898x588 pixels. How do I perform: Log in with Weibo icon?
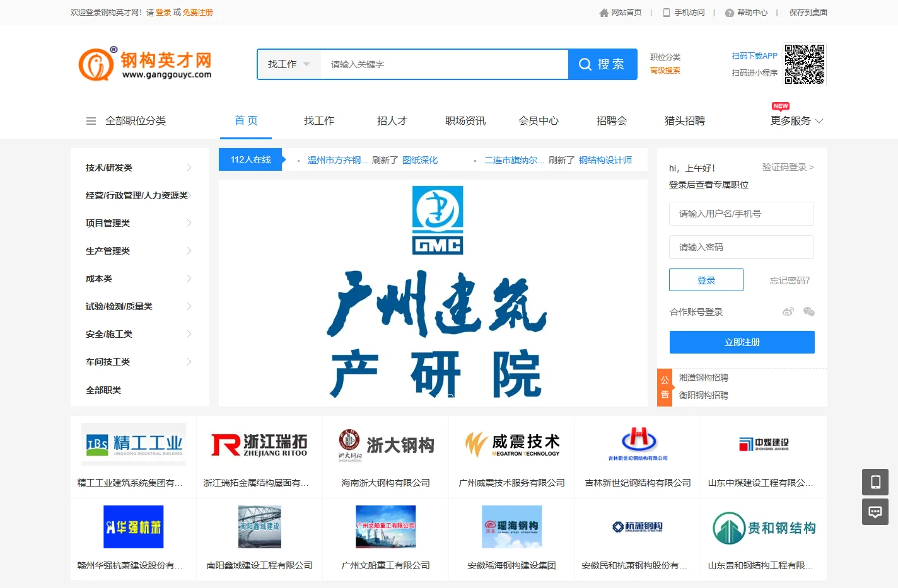[x=788, y=311]
